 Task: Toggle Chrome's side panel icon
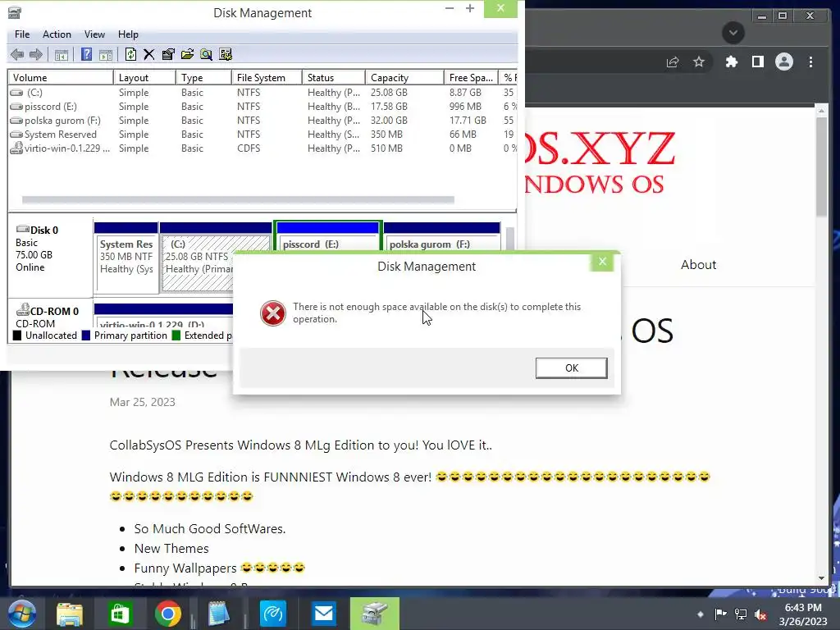click(x=757, y=62)
